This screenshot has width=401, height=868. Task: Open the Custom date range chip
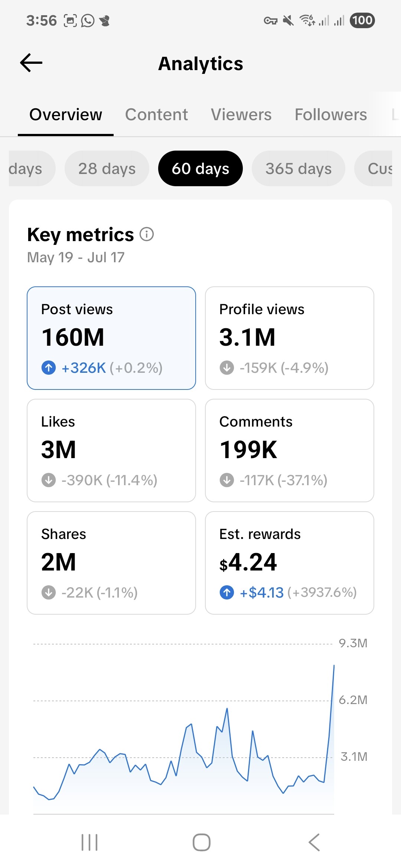click(375, 169)
